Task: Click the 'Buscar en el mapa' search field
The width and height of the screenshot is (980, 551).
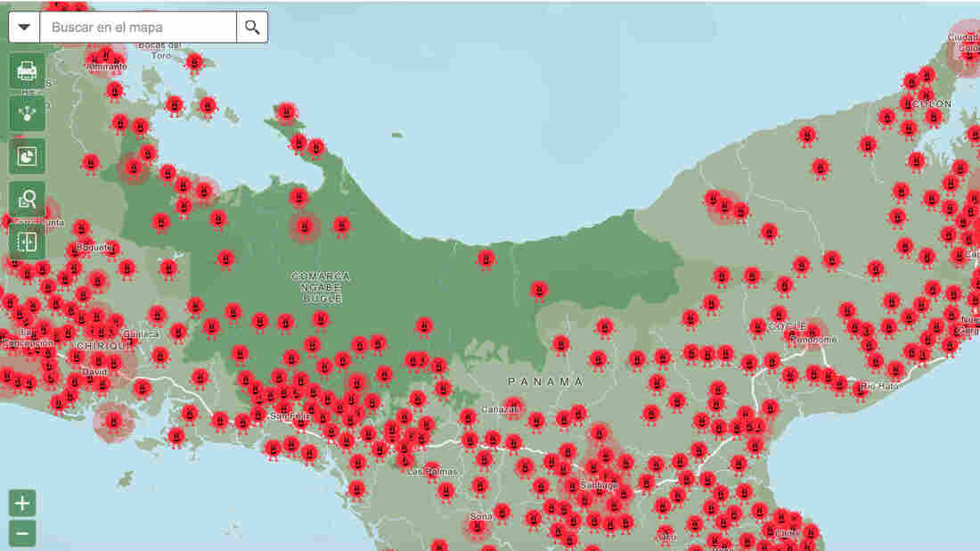Action: [x=138, y=27]
